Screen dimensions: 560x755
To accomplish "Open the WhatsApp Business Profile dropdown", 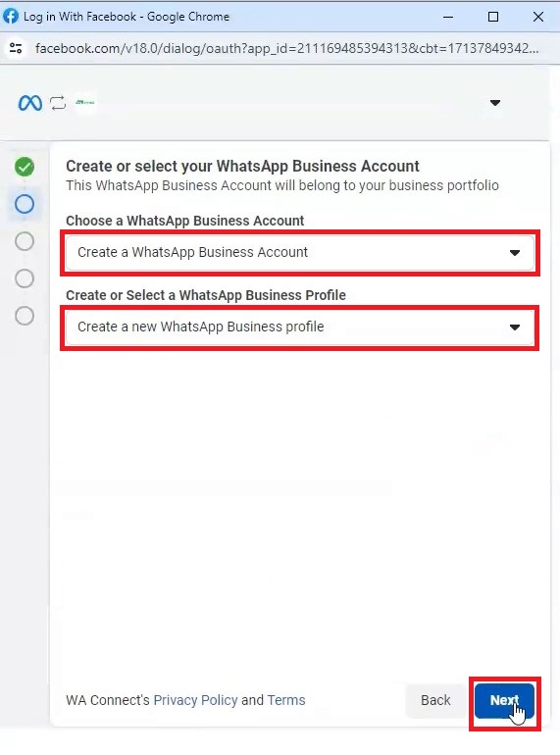I will 300,327.
